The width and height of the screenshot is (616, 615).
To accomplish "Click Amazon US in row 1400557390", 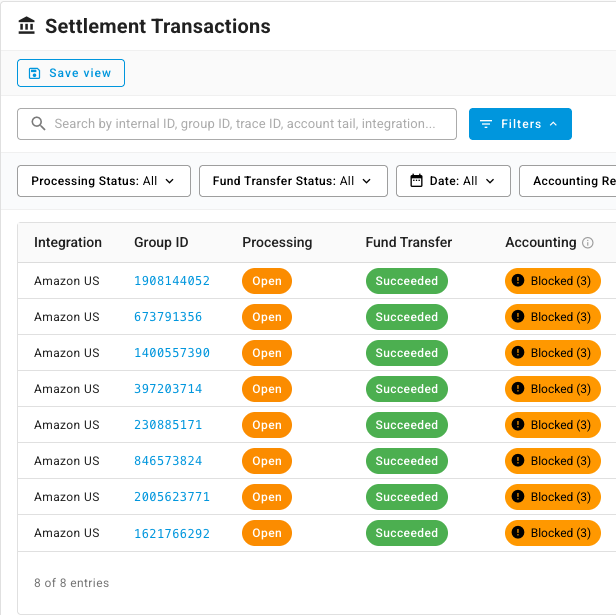I will (67, 353).
